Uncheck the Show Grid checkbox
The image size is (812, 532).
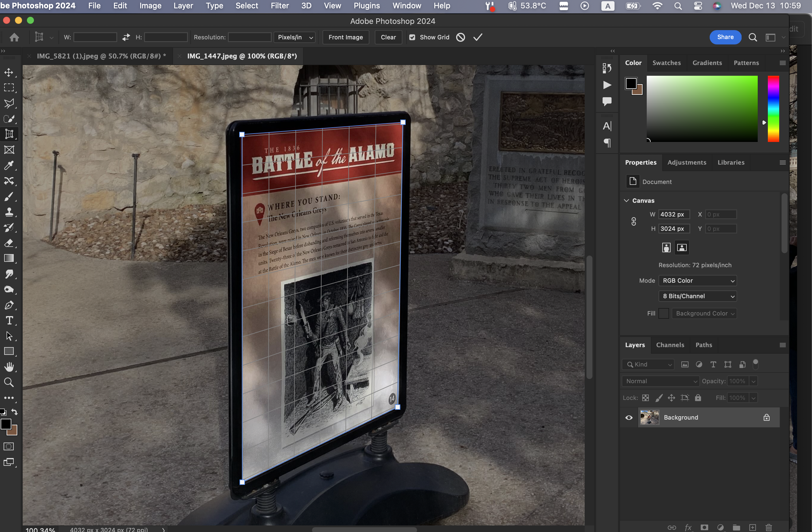tap(412, 37)
